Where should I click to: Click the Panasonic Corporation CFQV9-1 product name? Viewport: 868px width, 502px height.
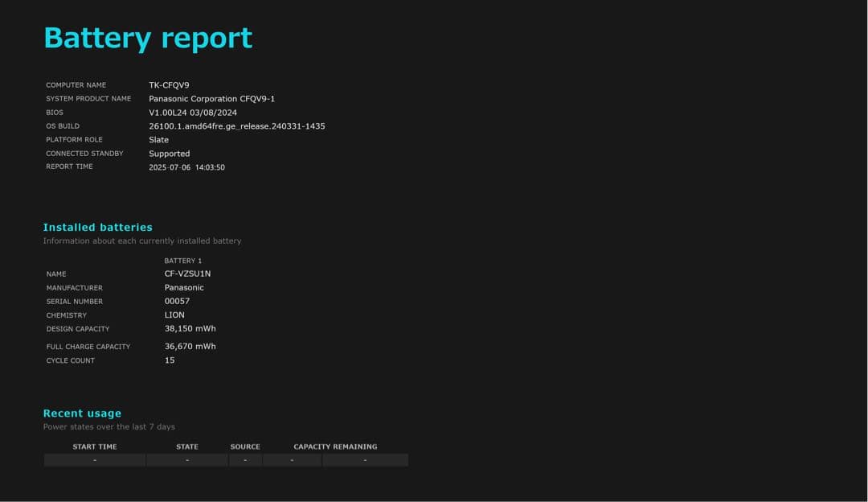point(211,99)
